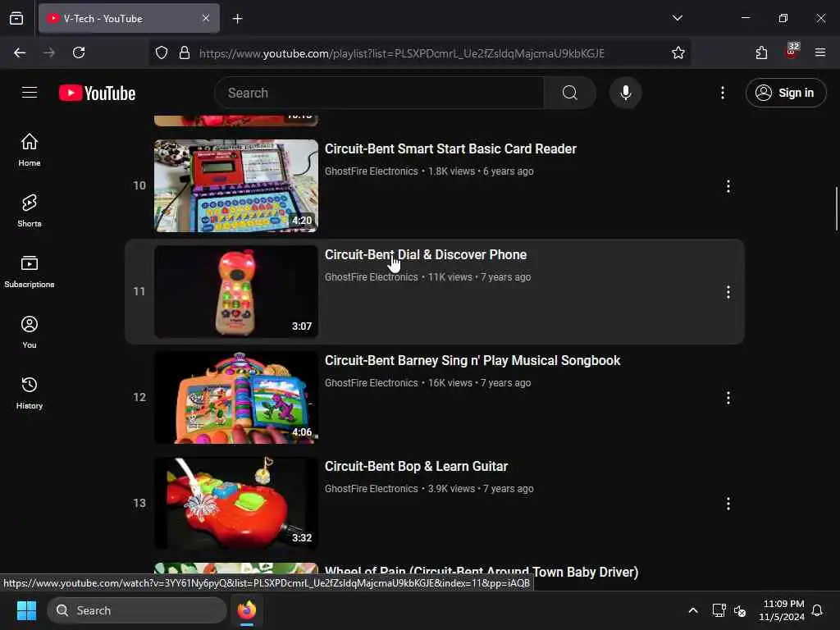Play the Bop & Learn Guitar thumbnail
The image size is (840, 630).
236,503
